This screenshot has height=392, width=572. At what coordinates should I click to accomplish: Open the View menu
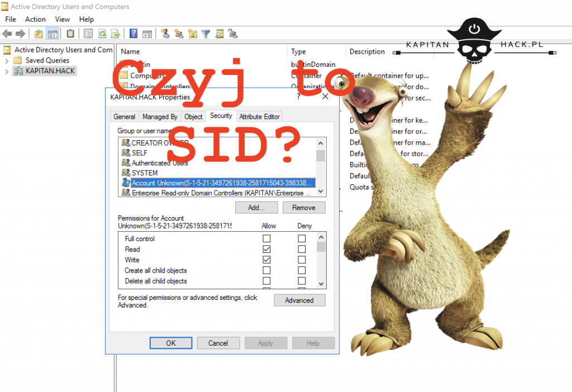point(63,20)
